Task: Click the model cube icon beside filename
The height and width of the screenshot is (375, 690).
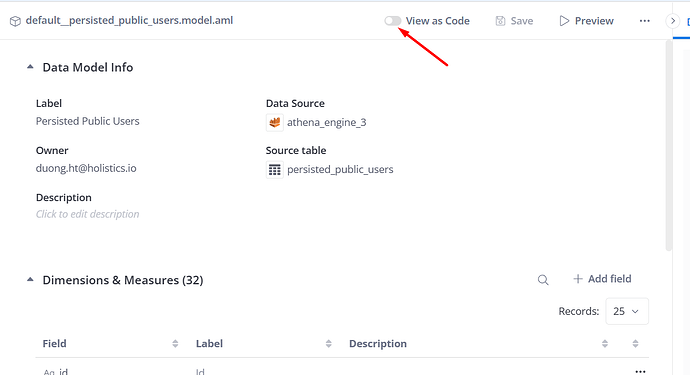Action: click(15, 21)
